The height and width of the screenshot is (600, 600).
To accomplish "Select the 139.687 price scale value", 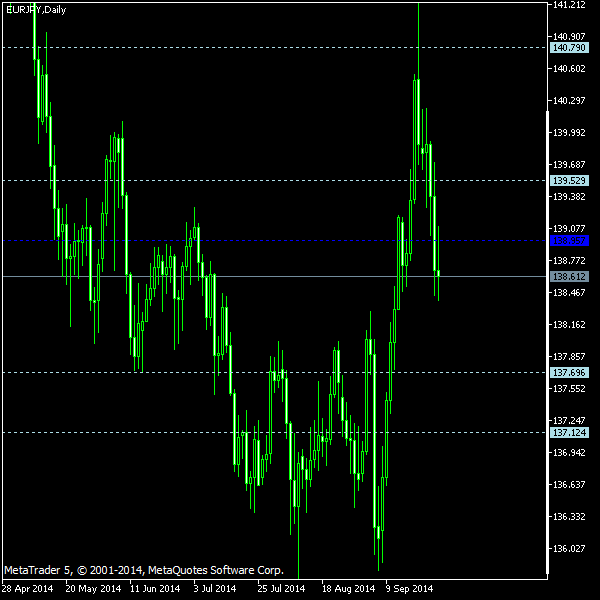I will [569, 165].
